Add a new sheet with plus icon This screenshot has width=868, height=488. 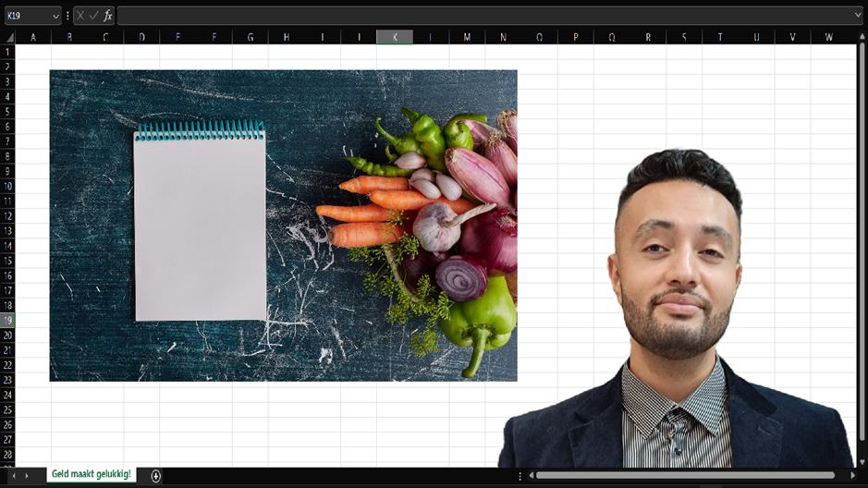[x=155, y=476]
